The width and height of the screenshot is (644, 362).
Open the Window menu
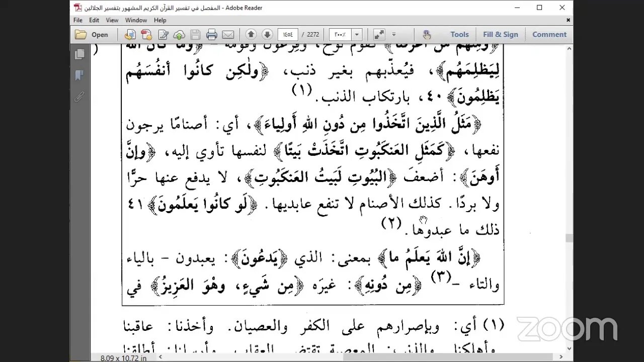click(x=136, y=20)
